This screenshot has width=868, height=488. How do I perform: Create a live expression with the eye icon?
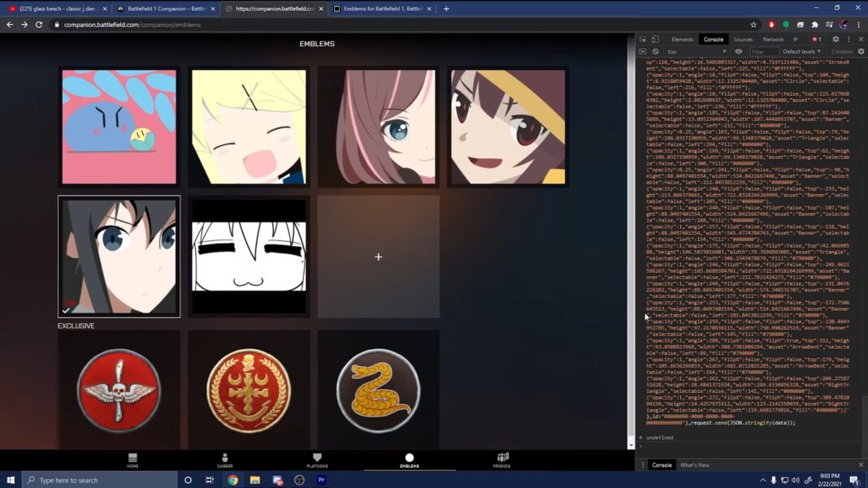[x=739, y=50]
